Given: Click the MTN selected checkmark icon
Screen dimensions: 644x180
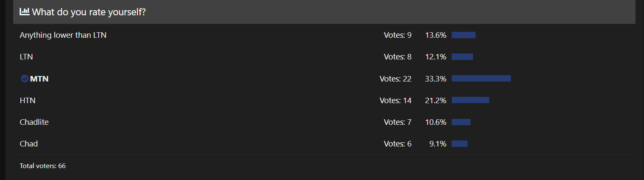Looking at the screenshot, I should coord(25,79).
